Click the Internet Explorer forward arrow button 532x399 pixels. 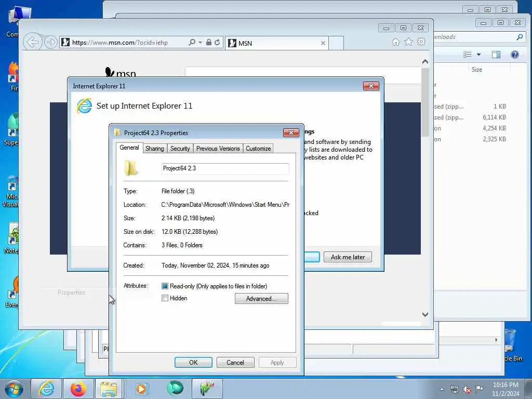tap(50, 43)
